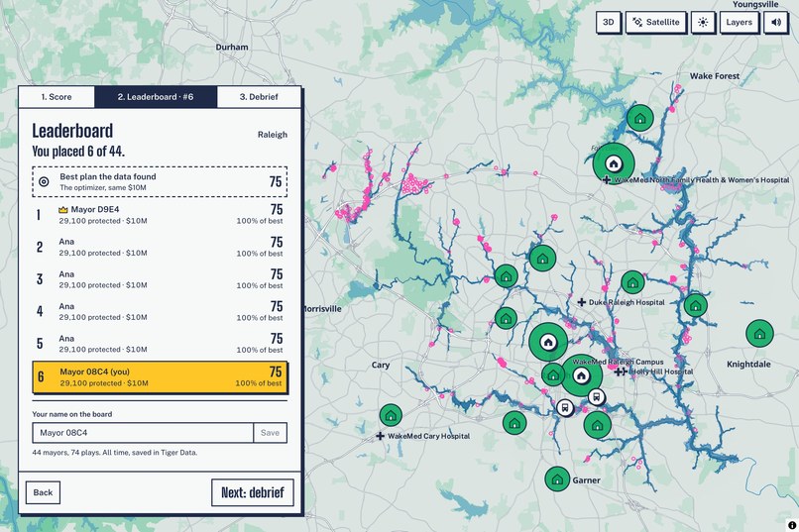
Task: Click the Cary city label
Action: pyautogui.click(x=381, y=365)
